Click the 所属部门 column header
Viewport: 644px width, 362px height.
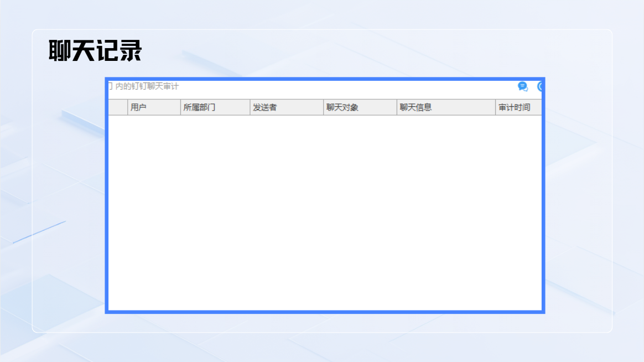pos(215,107)
